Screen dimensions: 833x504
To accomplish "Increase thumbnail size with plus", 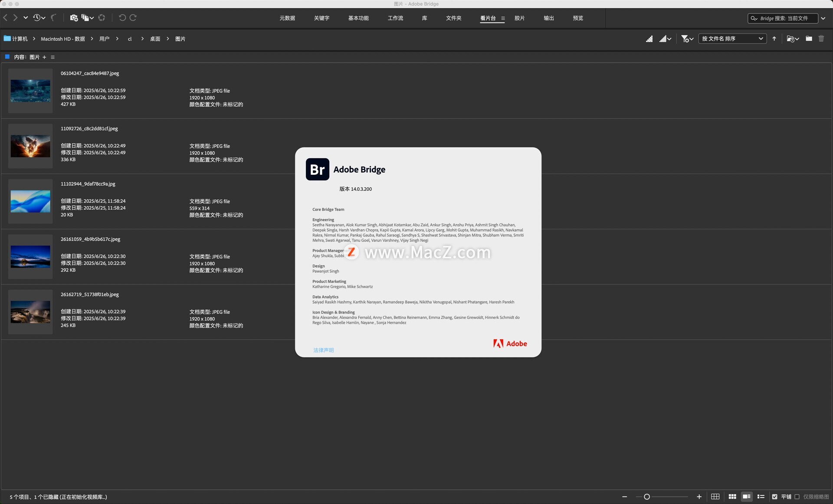I will [x=699, y=497].
